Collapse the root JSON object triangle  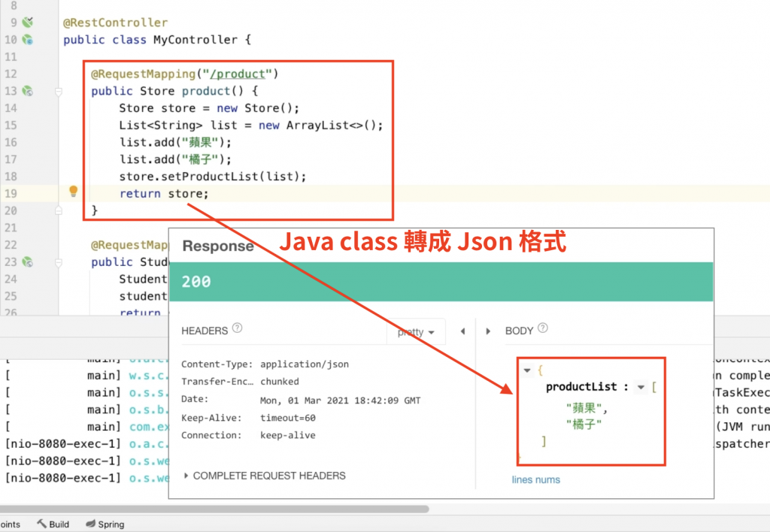click(x=527, y=370)
